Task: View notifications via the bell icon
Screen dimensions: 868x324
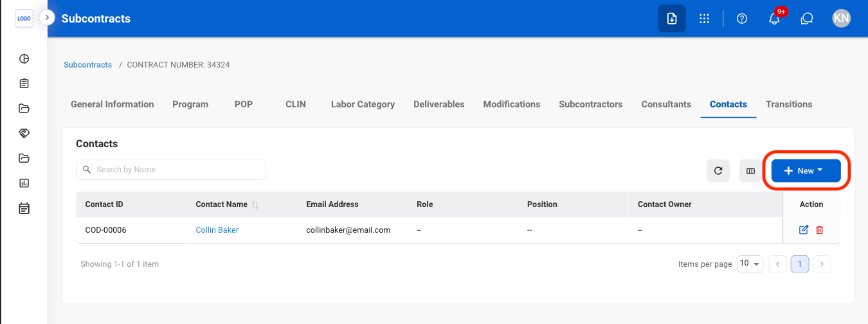Action: (x=775, y=19)
